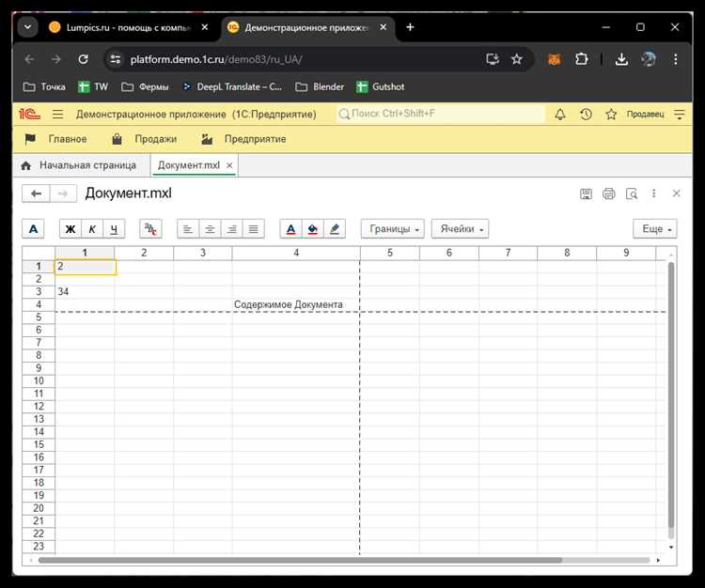Click the browser address bar URL
Image resolution: width=705 pixels, height=588 pixels.
coord(216,59)
